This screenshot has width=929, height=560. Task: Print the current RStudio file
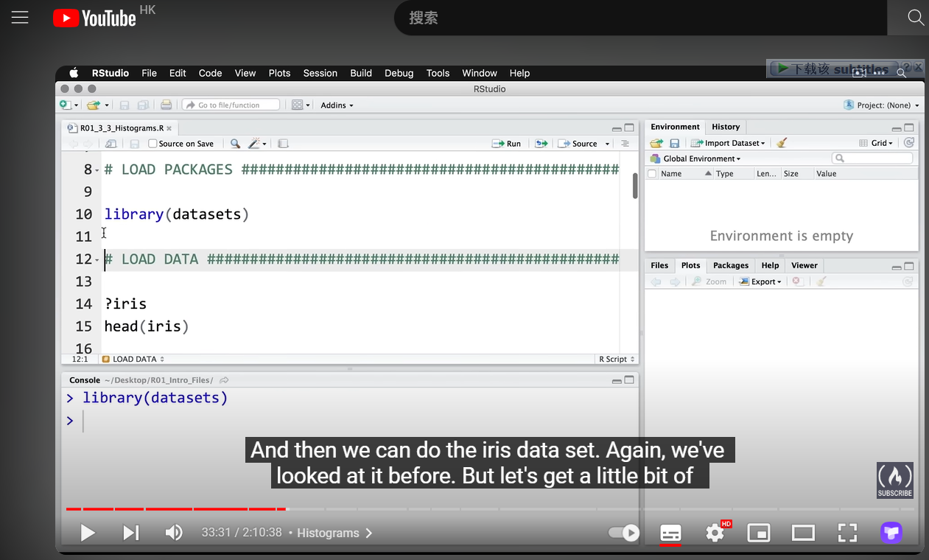pyautogui.click(x=166, y=105)
